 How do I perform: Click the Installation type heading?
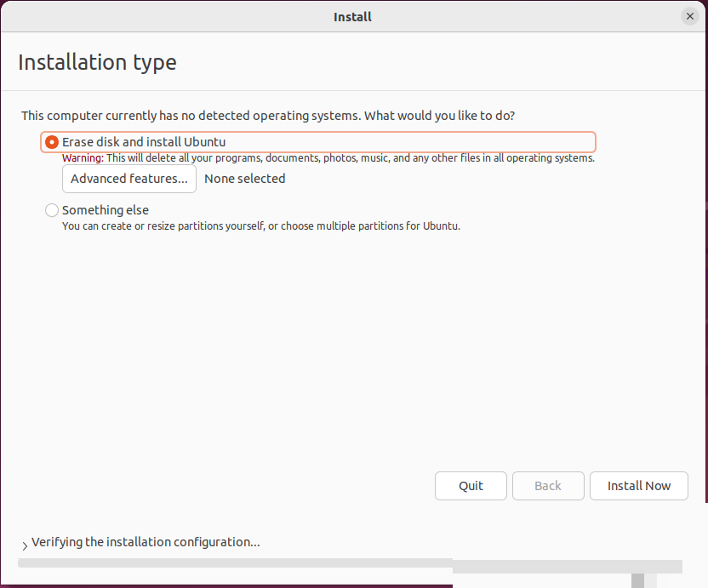[97, 62]
